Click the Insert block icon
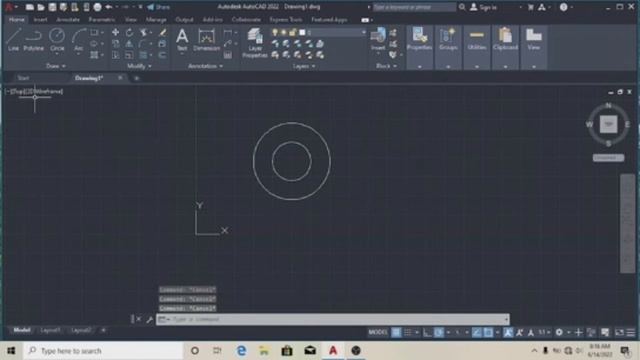This screenshot has height=360, width=640. (x=378, y=39)
